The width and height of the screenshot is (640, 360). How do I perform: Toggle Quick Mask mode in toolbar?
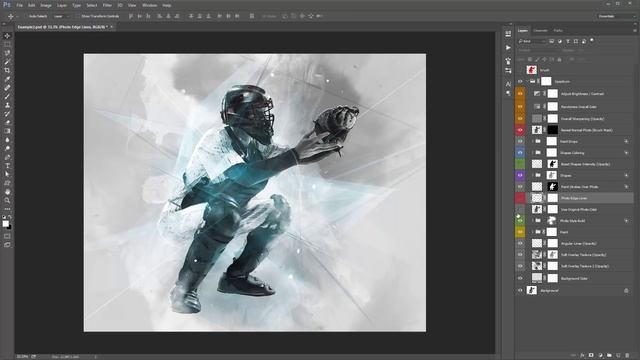[7, 236]
